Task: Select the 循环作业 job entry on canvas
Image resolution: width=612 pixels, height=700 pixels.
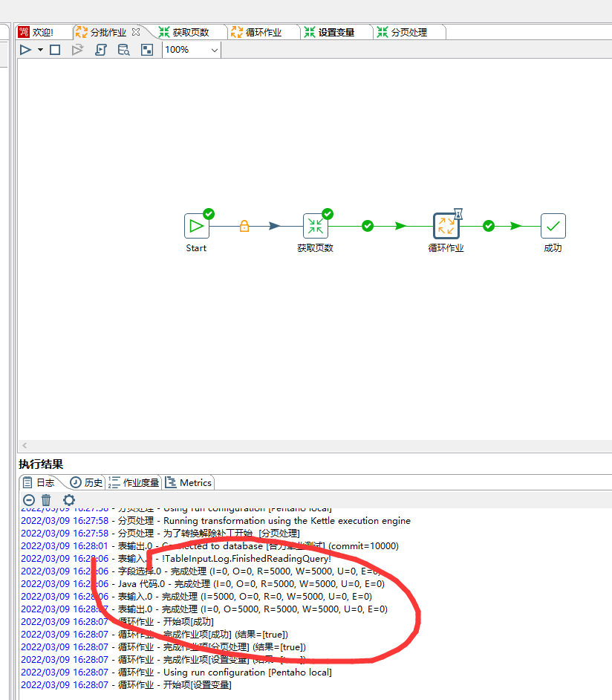Action: click(446, 226)
